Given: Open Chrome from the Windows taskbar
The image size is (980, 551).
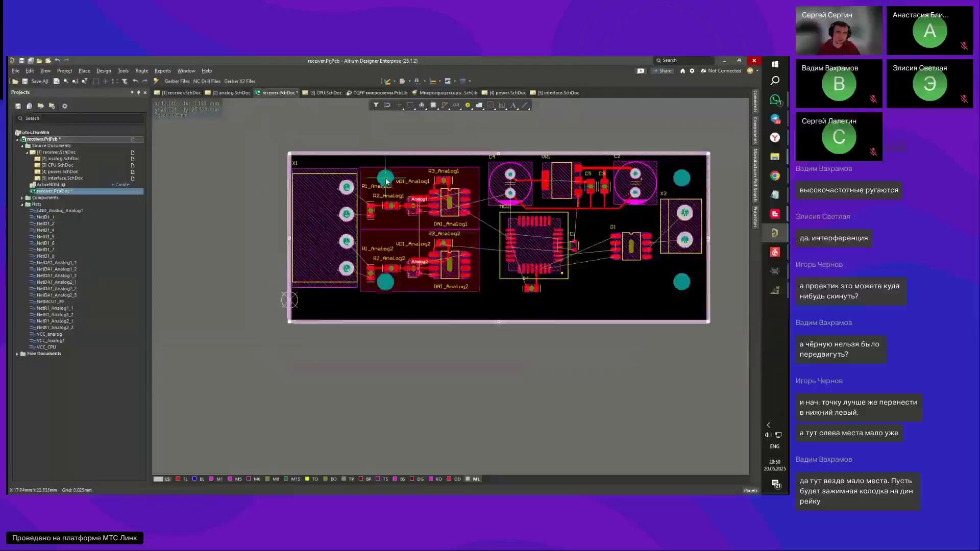Looking at the screenshot, I should (x=775, y=176).
